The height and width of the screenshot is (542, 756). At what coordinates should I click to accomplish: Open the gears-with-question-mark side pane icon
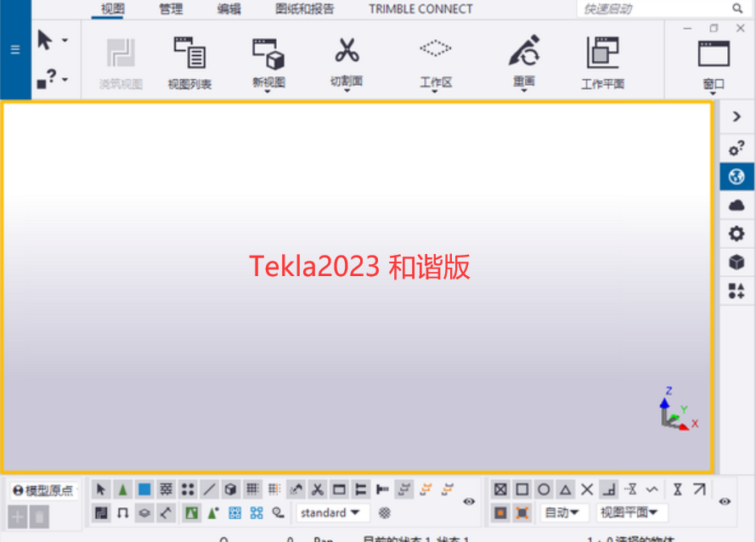tap(736, 148)
